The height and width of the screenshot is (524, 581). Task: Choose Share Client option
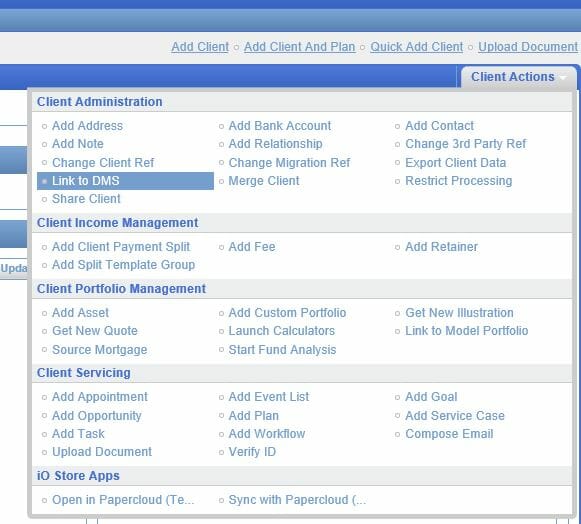click(x=86, y=199)
